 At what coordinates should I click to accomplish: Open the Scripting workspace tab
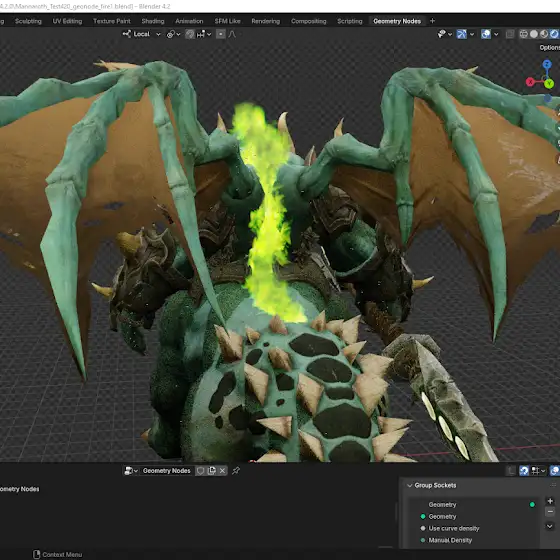click(350, 21)
